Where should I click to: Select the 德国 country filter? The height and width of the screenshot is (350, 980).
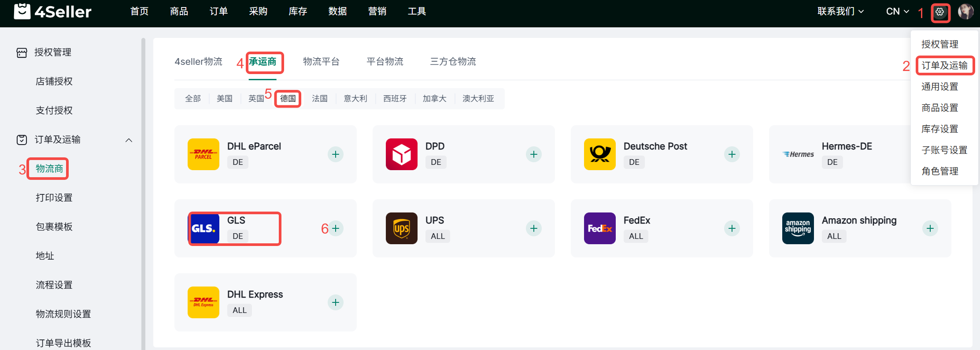(288, 99)
